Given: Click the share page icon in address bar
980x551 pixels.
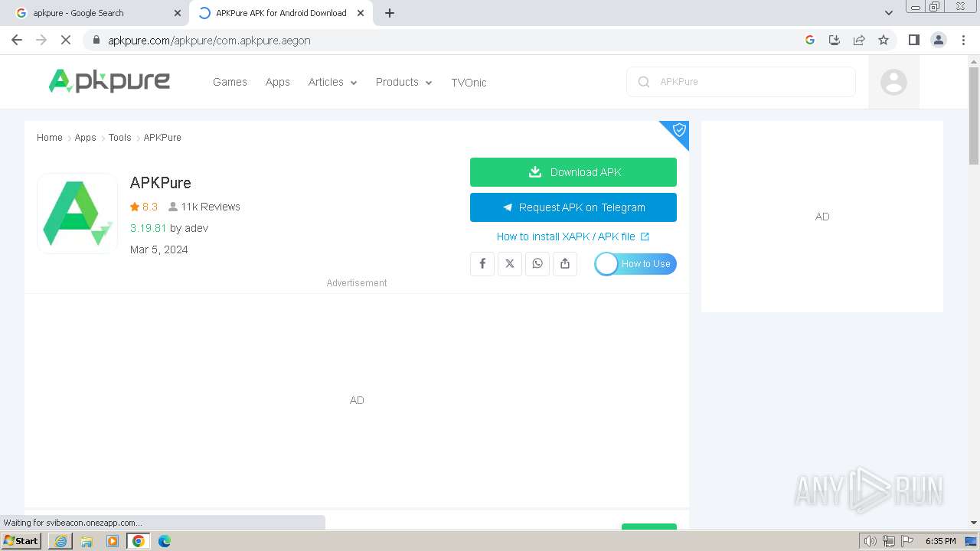Looking at the screenshot, I should [x=859, y=40].
